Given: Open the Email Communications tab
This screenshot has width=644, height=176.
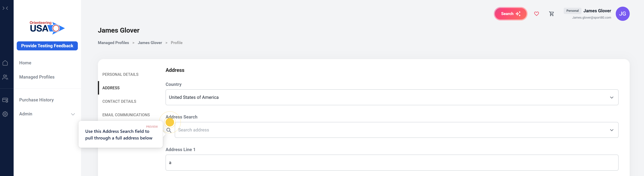Looking at the screenshot, I should point(126,115).
